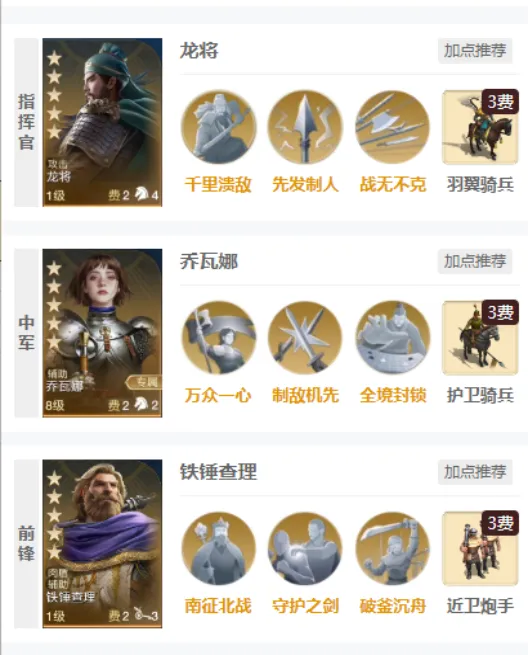Screen dimensions: 528x655
Task: Open the 破釜沉舟 skill icon
Action: (x=393, y=549)
